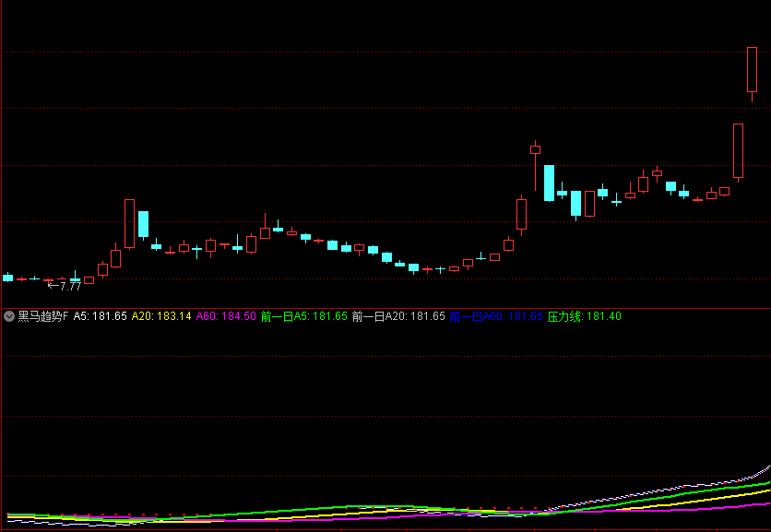
Task: Select the tall red candle below the top candle
Action: pyautogui.click(x=738, y=150)
